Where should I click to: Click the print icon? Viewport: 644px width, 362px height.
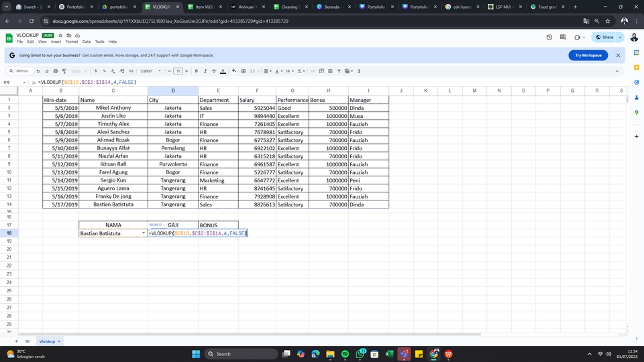(56, 71)
